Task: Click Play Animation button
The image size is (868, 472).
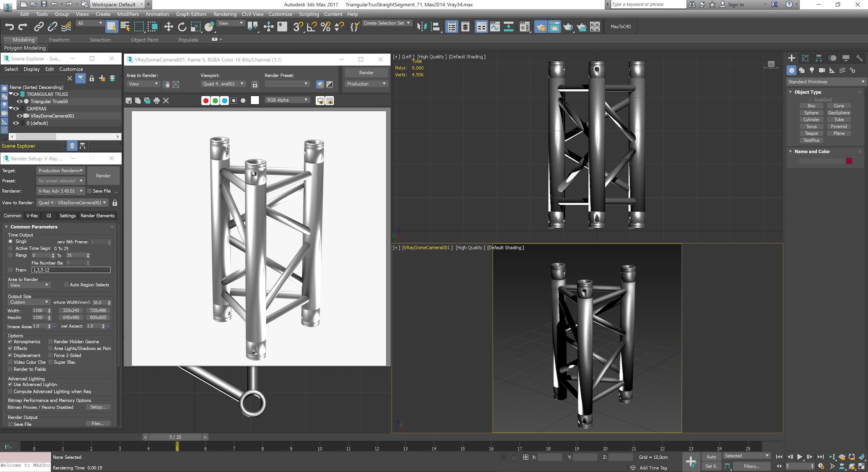Action: 799,457
